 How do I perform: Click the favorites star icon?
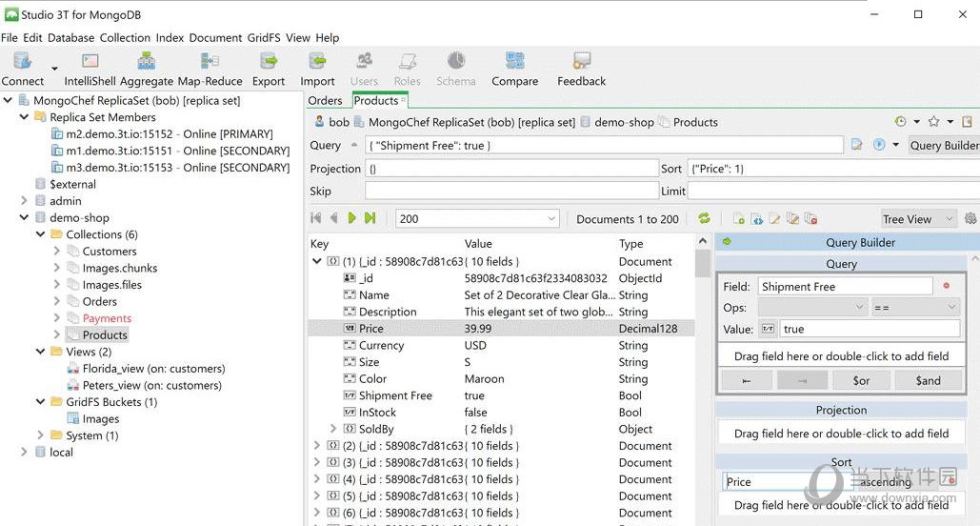(x=933, y=121)
